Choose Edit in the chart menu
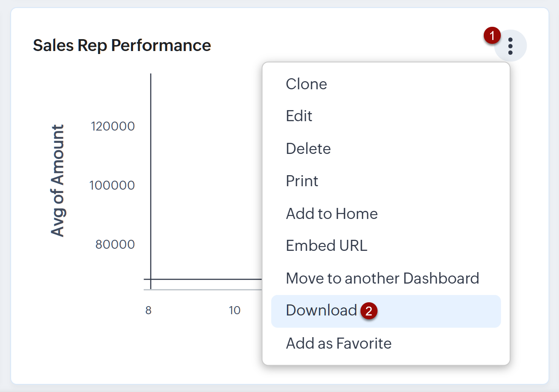The image size is (559, 392). coord(299,116)
